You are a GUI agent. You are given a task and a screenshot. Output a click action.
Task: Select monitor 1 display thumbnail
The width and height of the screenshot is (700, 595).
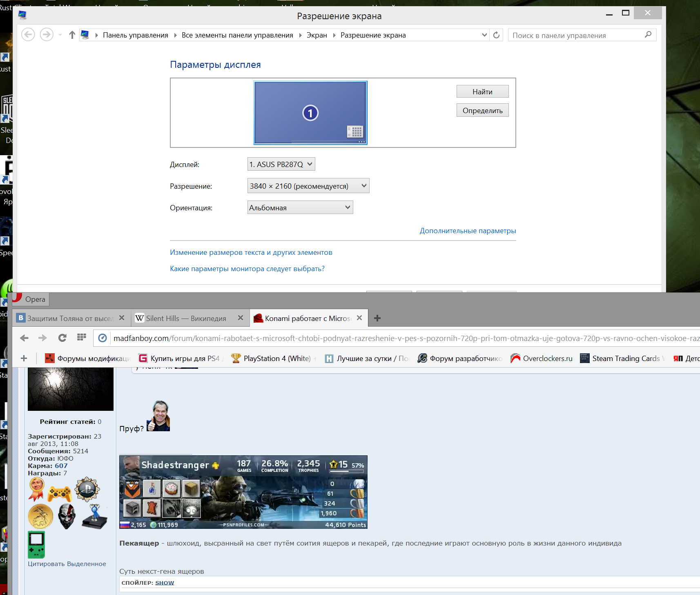(310, 113)
